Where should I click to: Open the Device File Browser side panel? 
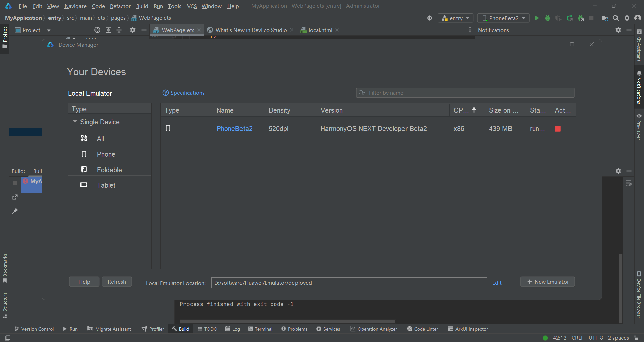click(639, 294)
